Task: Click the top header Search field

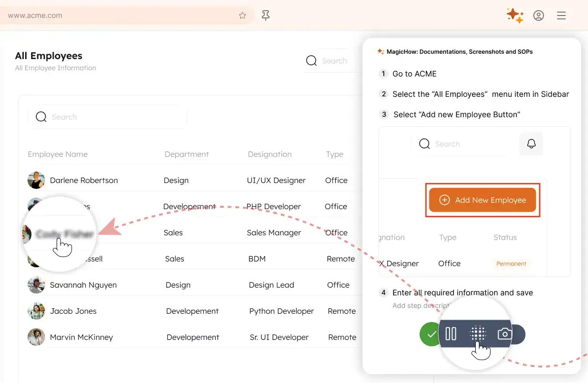Action: pos(334,61)
